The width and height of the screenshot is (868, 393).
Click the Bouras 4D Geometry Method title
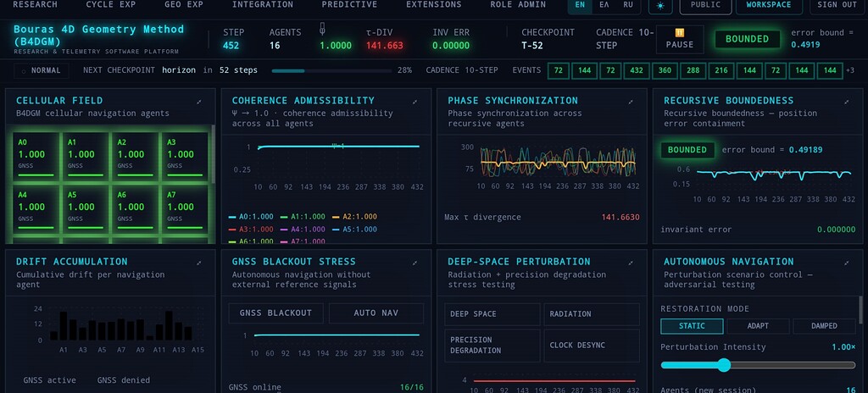click(99, 35)
